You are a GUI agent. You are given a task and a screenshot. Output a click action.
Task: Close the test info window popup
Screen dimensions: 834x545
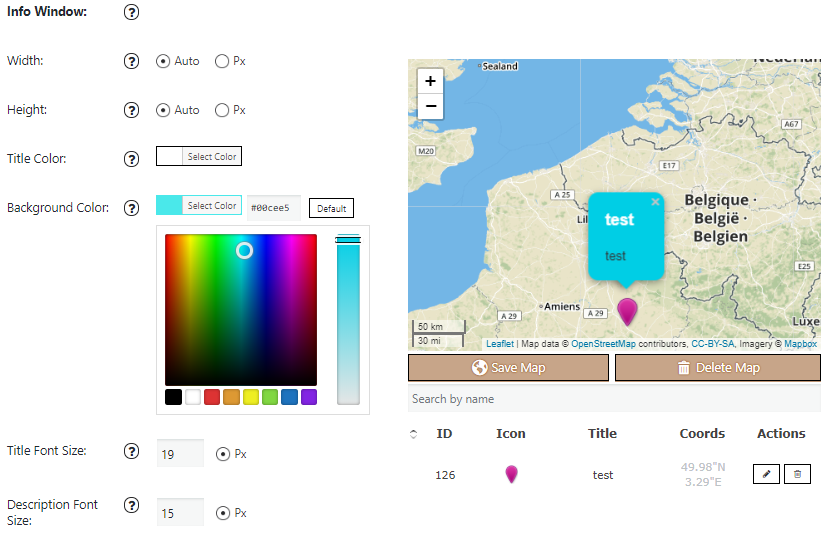click(655, 202)
